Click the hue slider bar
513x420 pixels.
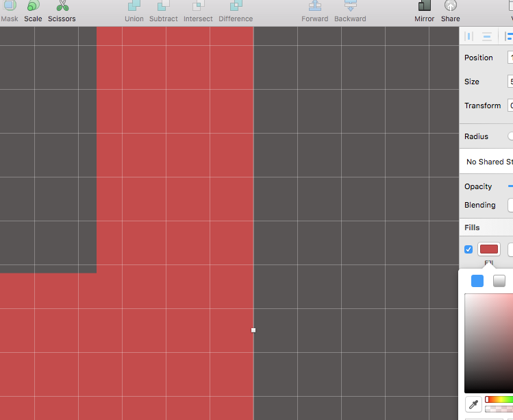pyautogui.click(x=499, y=399)
